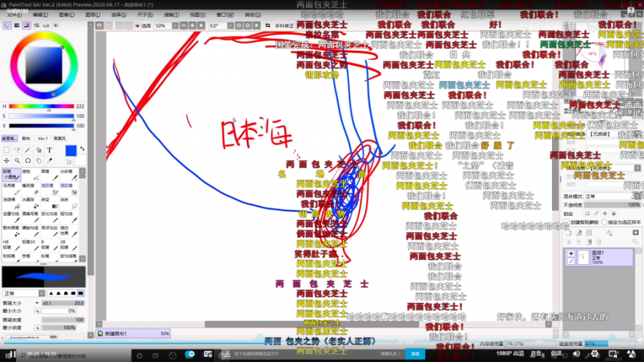This screenshot has width=644, height=362.
Task: Open brush blend mode 正常 dropdown
Action: [x=42, y=293]
